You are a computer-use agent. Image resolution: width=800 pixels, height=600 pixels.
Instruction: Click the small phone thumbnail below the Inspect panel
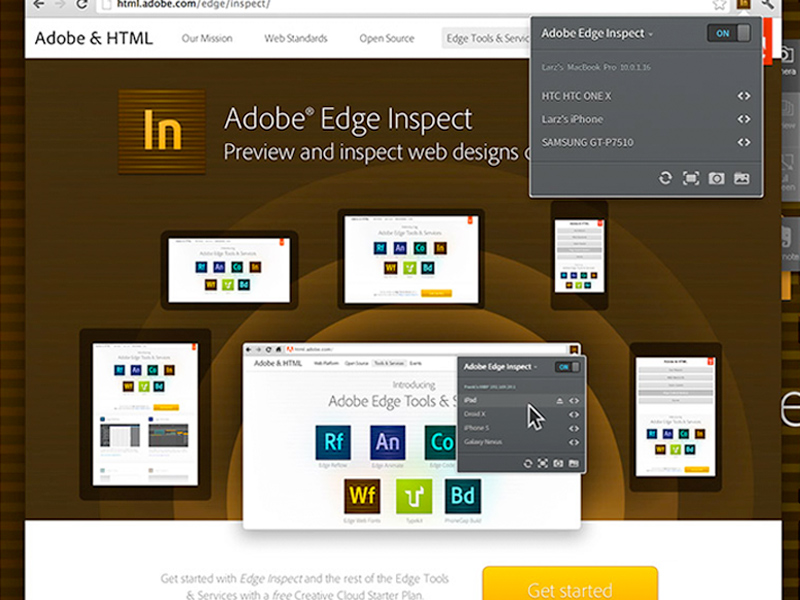pos(580,256)
